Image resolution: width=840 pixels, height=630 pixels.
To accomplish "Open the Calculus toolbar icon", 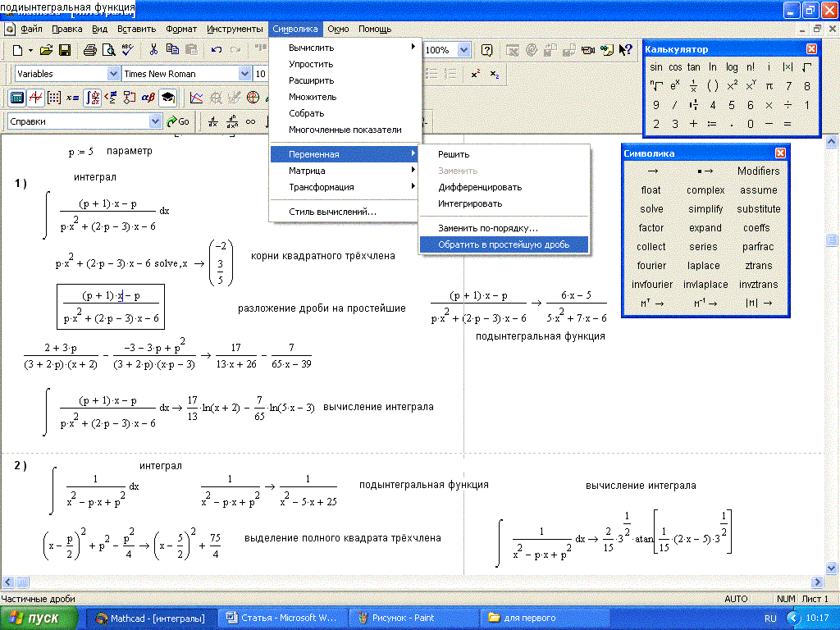I will (92, 98).
